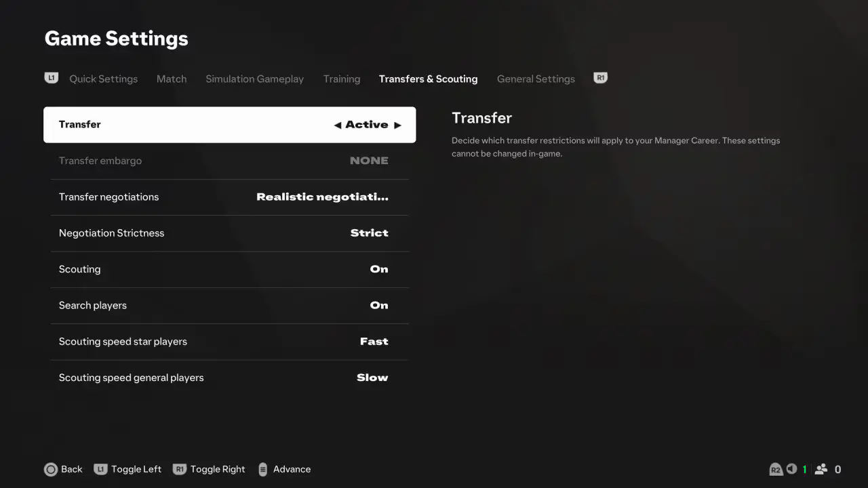The image size is (868, 488).
Task: Click the circle Back button icon
Action: pos(51,469)
